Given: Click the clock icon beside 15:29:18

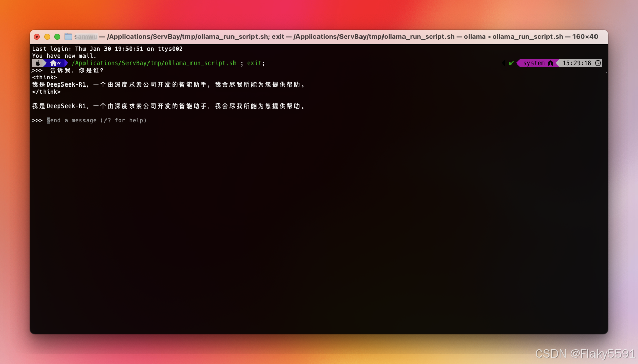Looking at the screenshot, I should (598, 63).
